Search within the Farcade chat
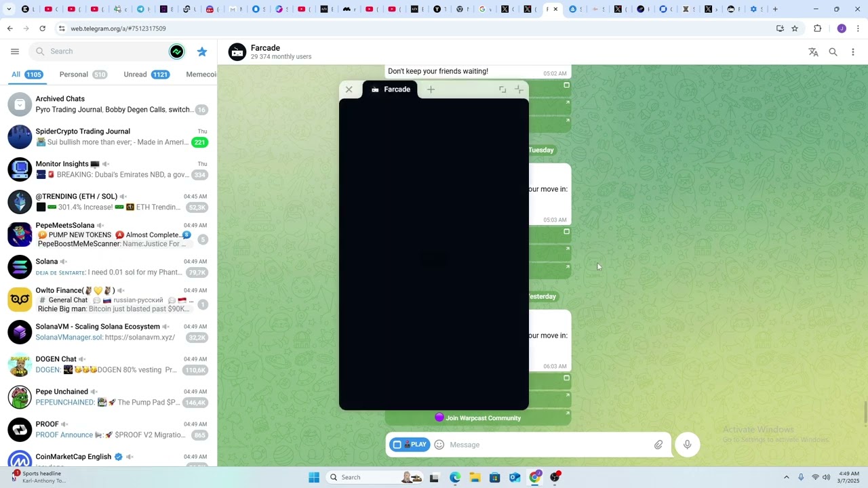The width and height of the screenshot is (868, 488). click(x=833, y=52)
